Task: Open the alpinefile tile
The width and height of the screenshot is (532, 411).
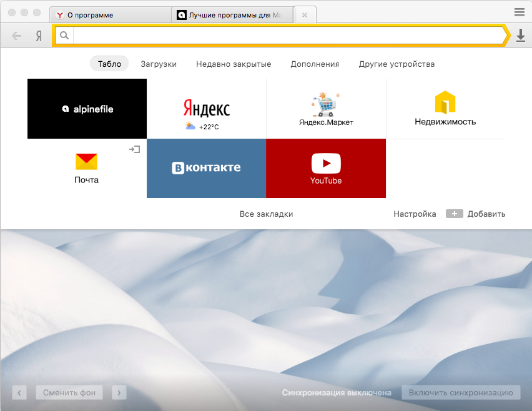Action: click(x=87, y=109)
